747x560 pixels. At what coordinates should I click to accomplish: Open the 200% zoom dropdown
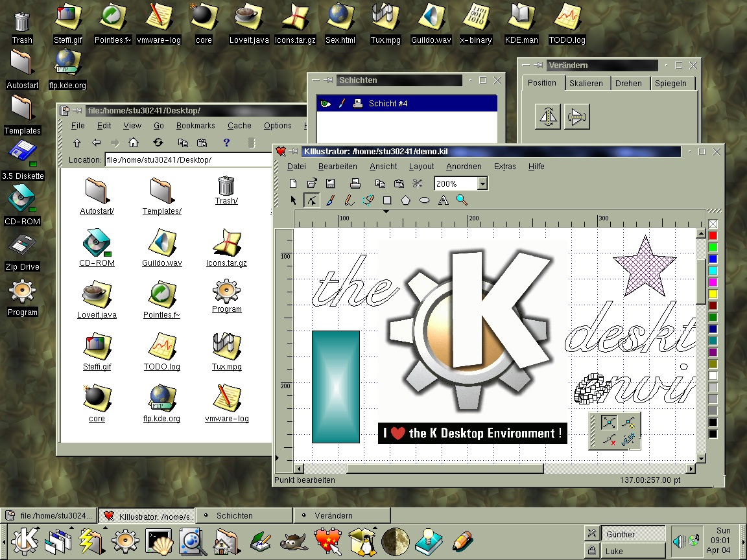[x=482, y=184]
